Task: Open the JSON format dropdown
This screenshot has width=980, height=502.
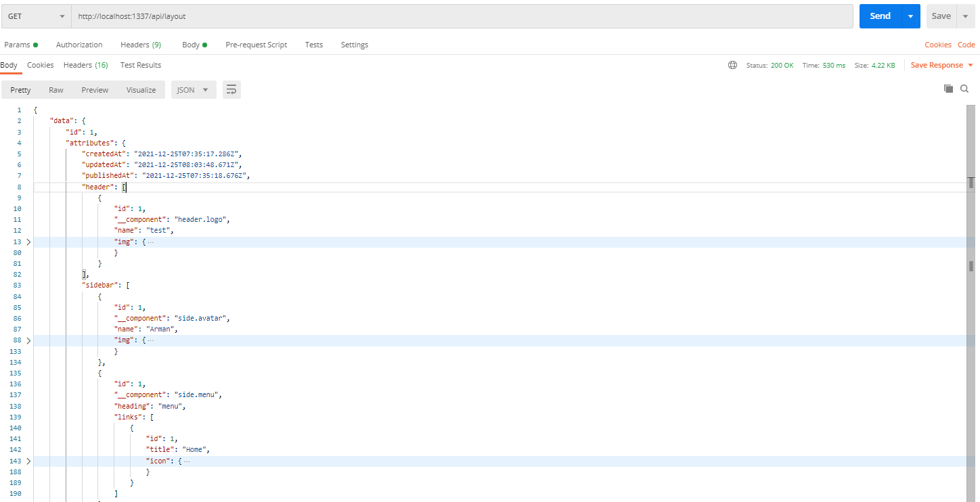Action: tap(193, 89)
